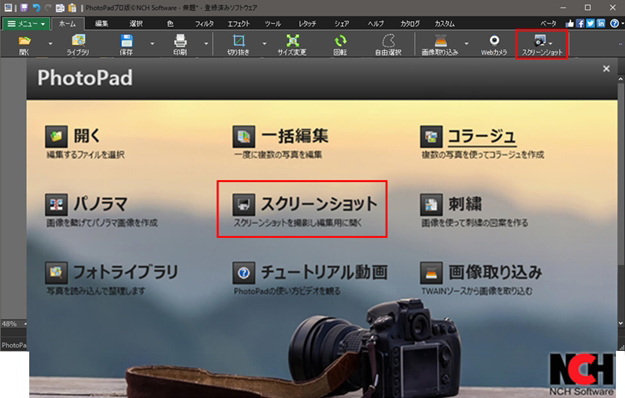The height and width of the screenshot is (398, 625).
Task: Click the undo arrow in title bar
Action: tap(37, 8)
